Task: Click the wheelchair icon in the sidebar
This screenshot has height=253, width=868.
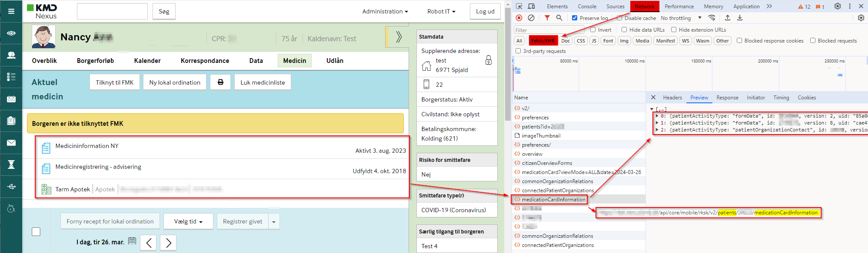Action: click(x=11, y=209)
